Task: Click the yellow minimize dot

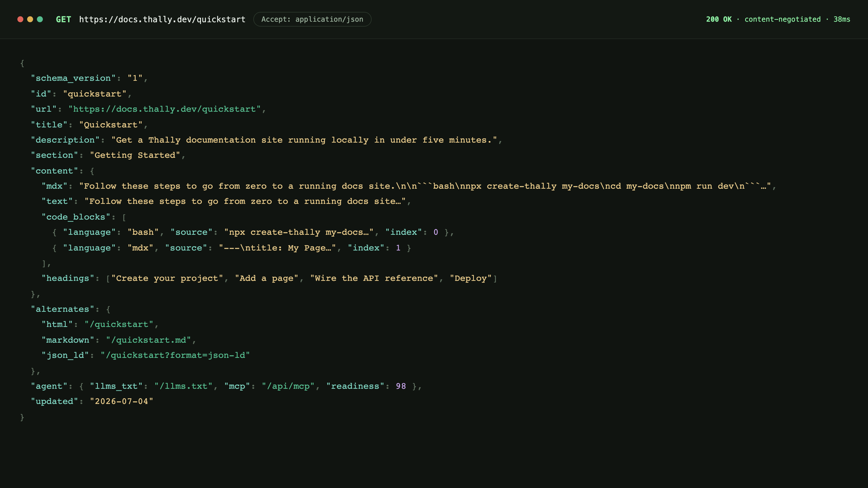Action: pos(30,19)
